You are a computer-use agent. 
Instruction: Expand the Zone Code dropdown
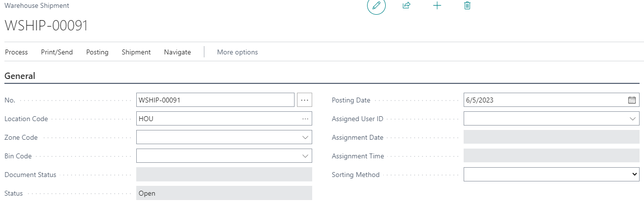pyautogui.click(x=305, y=137)
